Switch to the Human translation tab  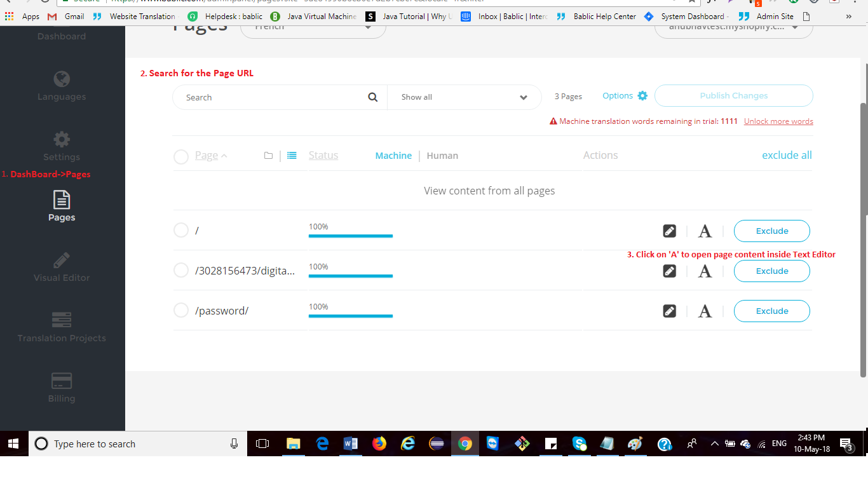pyautogui.click(x=442, y=156)
